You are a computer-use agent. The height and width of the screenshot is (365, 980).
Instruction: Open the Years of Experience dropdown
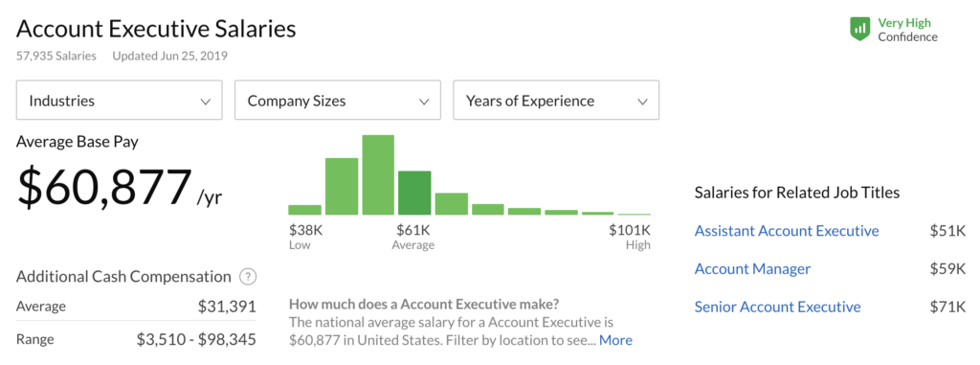tap(556, 101)
